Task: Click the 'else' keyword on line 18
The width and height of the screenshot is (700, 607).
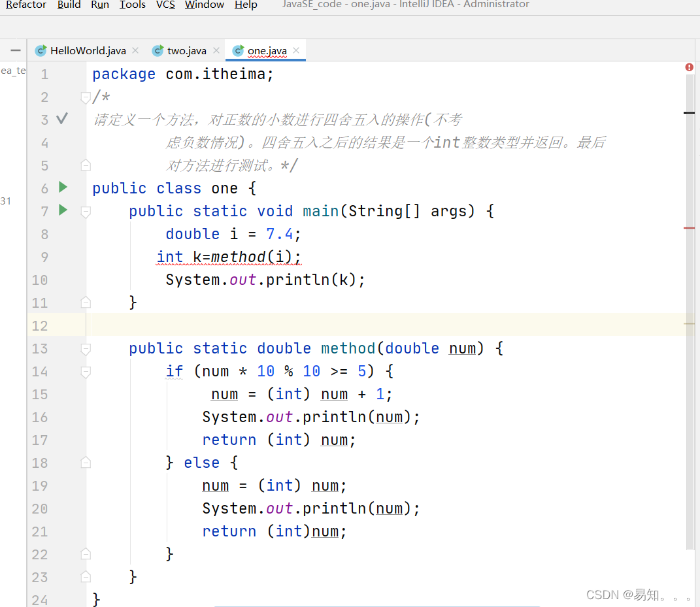Action: (x=201, y=463)
